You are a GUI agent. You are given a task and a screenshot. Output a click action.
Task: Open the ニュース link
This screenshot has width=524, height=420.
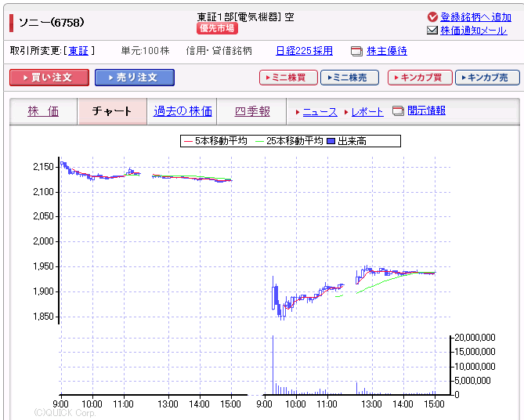click(320, 112)
